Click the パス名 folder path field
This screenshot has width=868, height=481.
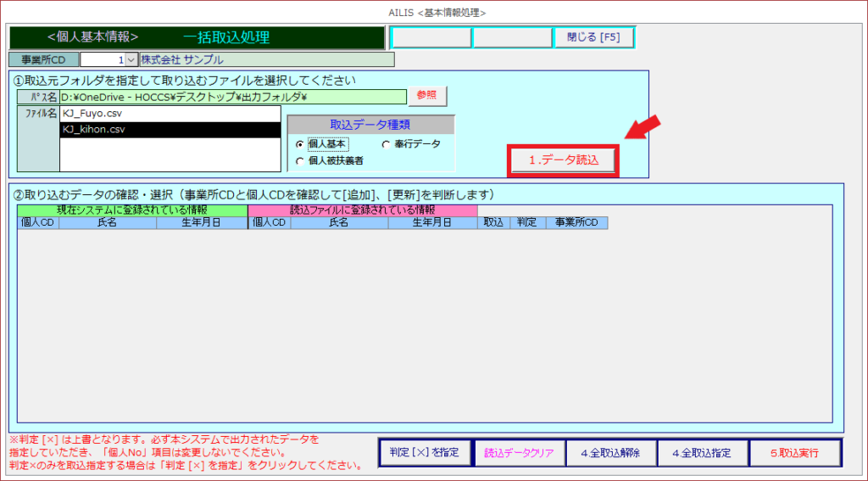coord(232,97)
